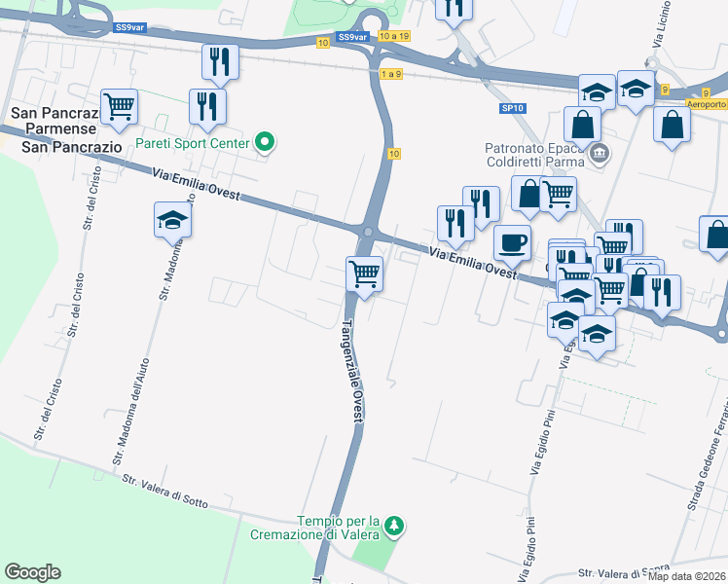
Task: Click the Map data ©2026 attribution
Action: point(687,576)
